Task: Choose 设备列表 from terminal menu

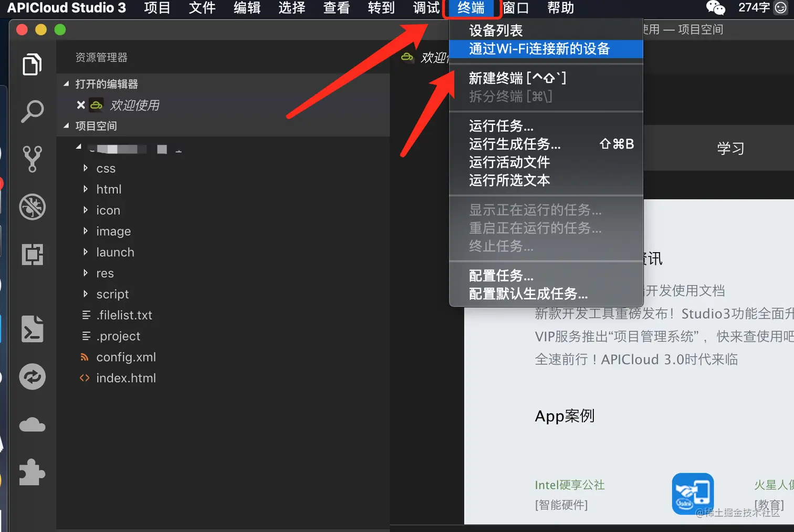Action: point(546,30)
